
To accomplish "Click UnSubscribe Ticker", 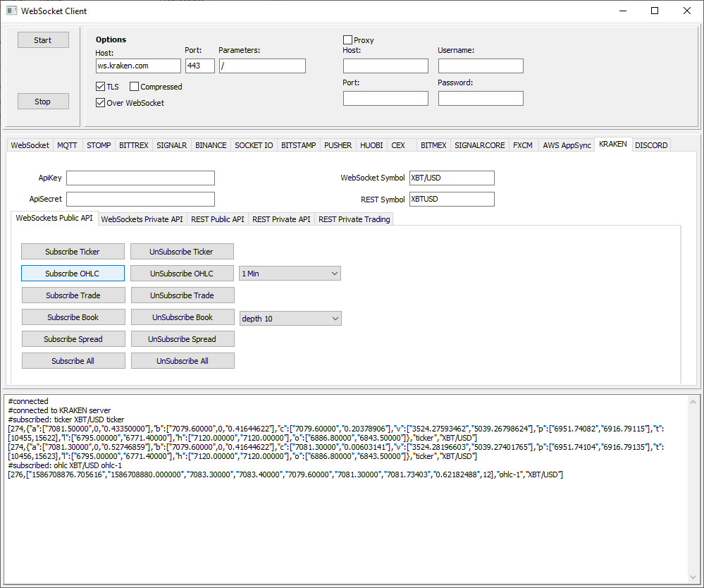I will tap(182, 252).
